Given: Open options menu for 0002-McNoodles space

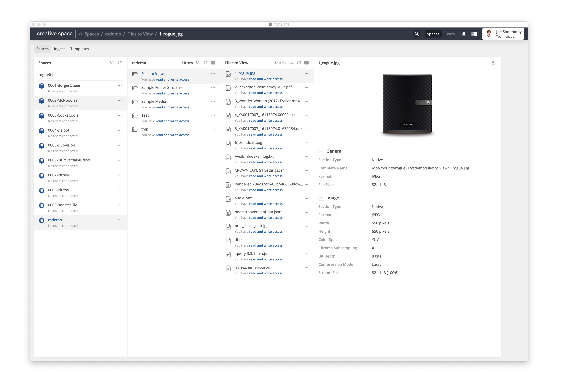Looking at the screenshot, I should click(x=120, y=100).
